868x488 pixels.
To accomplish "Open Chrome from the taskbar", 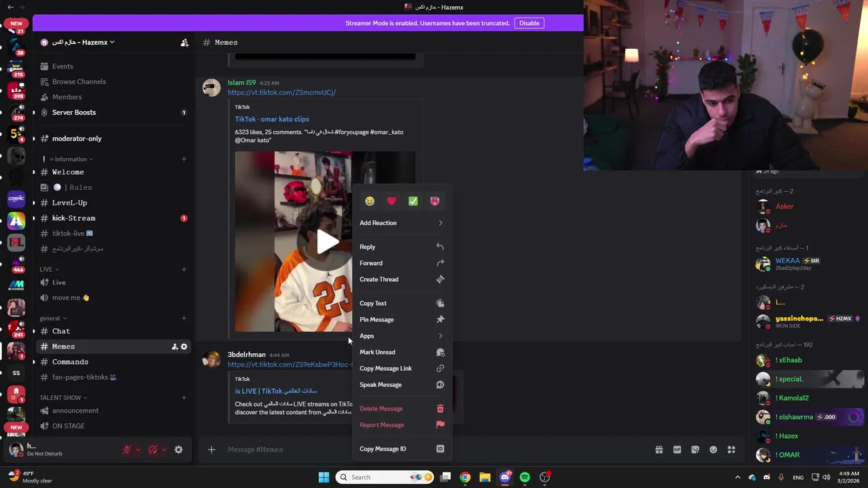I will tap(465, 477).
